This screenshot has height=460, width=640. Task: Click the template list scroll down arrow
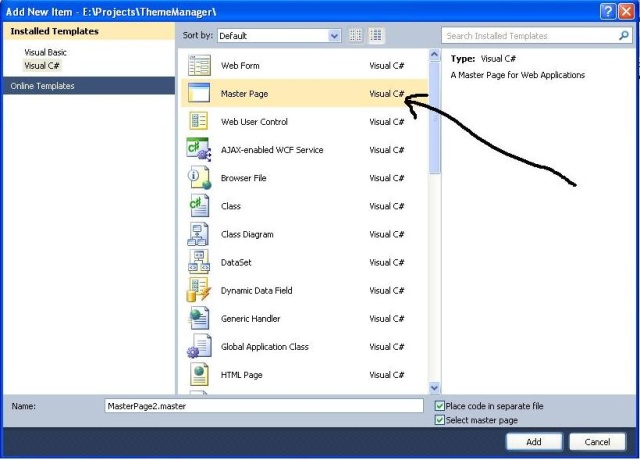(x=434, y=387)
